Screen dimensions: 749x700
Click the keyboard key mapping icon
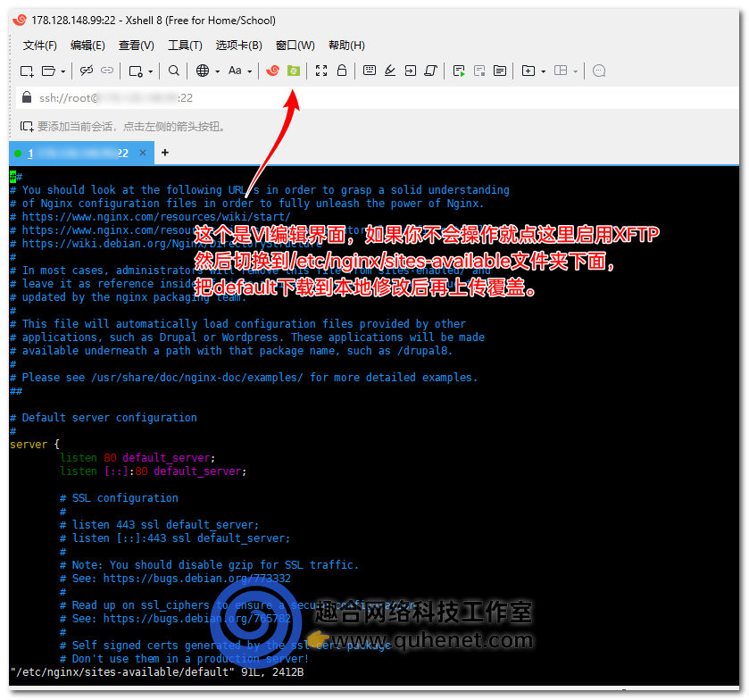point(370,71)
